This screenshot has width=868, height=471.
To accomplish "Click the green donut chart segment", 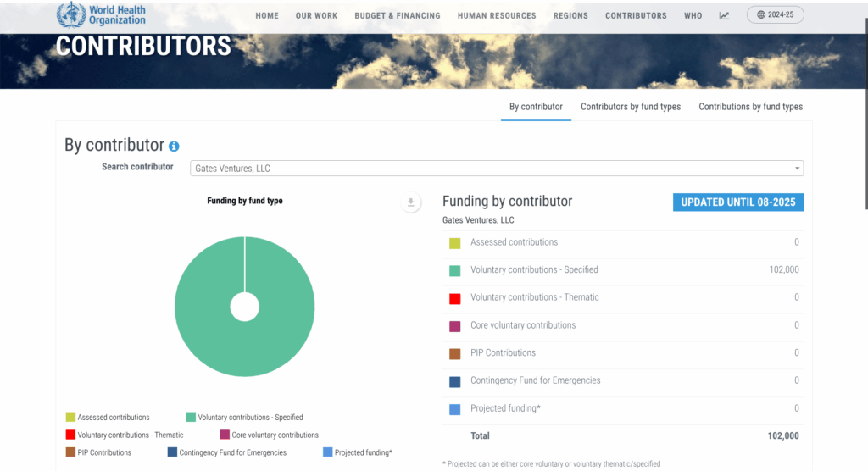I will (203, 339).
